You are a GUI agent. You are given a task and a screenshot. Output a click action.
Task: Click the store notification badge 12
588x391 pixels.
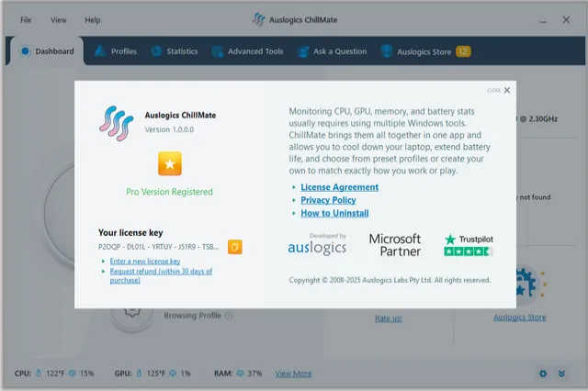[x=463, y=51]
